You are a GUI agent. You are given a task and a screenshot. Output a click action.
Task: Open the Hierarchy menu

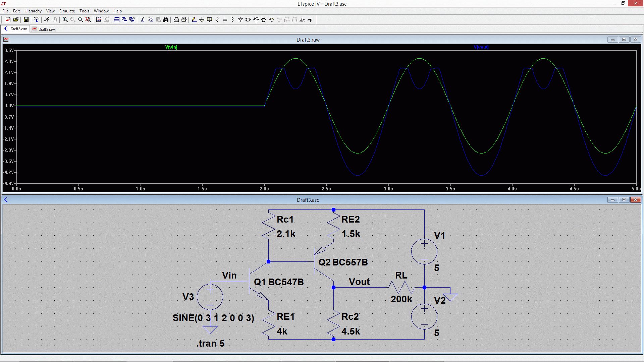pyautogui.click(x=33, y=11)
